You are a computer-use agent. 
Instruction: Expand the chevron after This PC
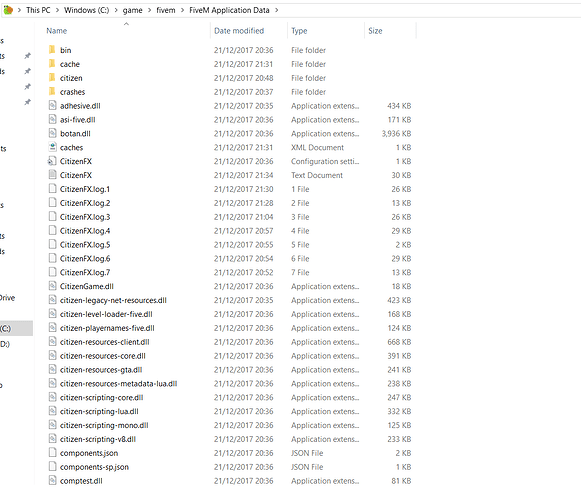57,10
